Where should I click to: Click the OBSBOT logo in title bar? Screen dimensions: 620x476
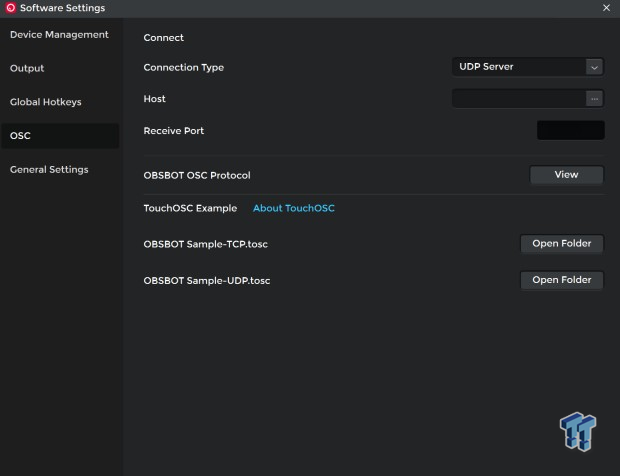click(x=10, y=8)
